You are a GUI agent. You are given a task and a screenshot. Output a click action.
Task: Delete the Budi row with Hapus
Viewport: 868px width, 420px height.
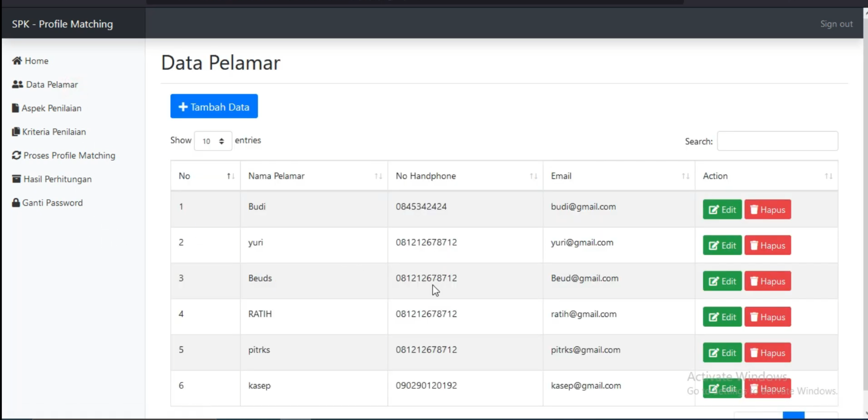coord(768,209)
